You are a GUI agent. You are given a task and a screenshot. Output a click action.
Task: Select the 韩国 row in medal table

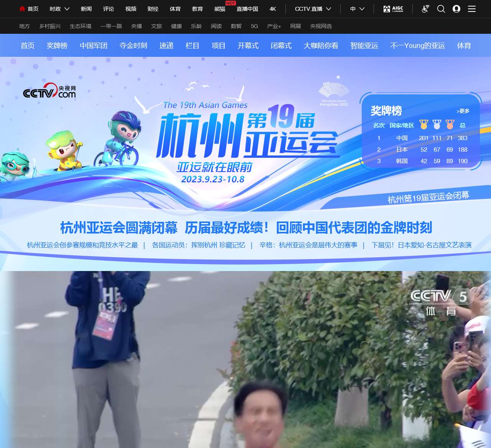pyautogui.click(x=421, y=161)
